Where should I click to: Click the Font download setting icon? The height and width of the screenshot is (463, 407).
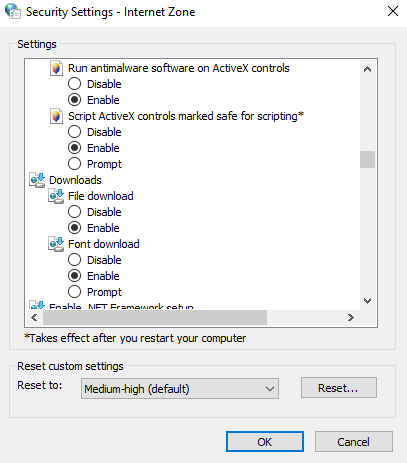tap(56, 244)
